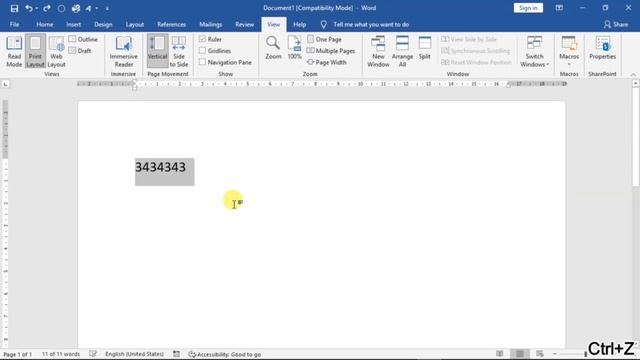Enable the Gridlines checkbox
This screenshot has height=360, width=640.
[202, 51]
